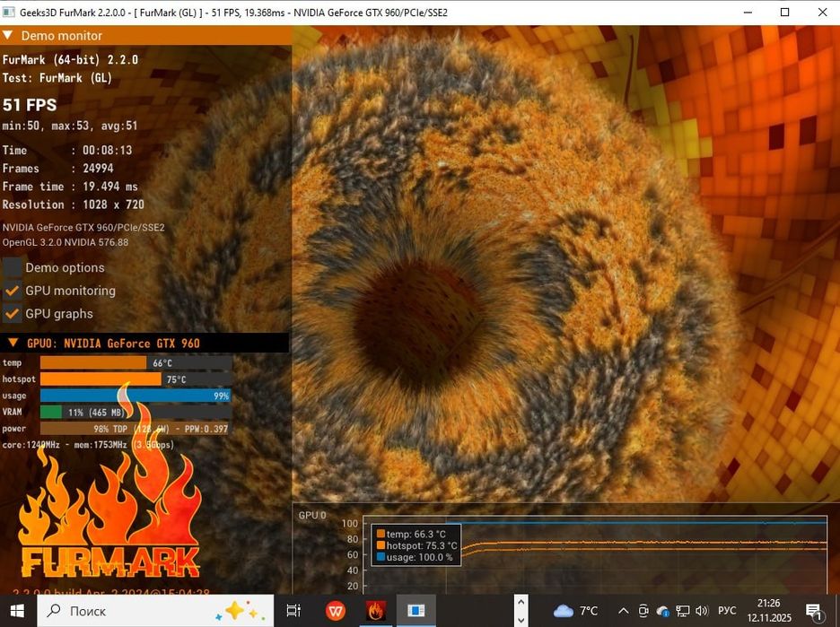
Task: Click the temp 66°C bar
Action: click(x=136, y=363)
